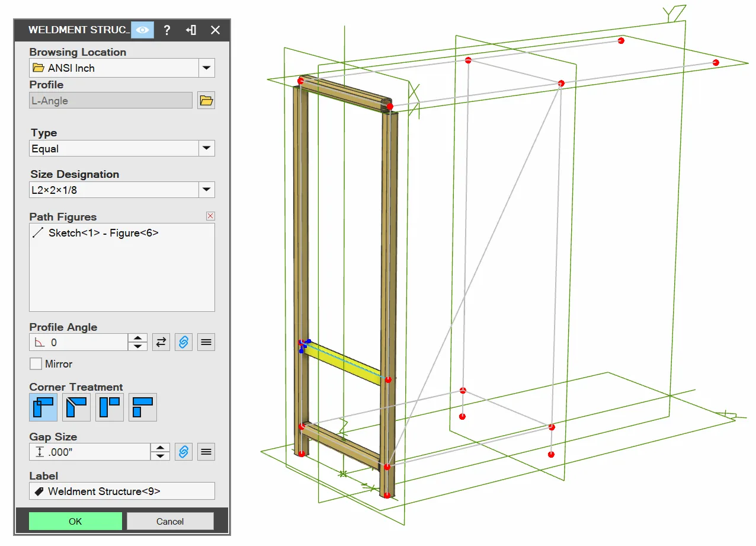
Task: Click the Gap Size value field
Action: pos(89,452)
